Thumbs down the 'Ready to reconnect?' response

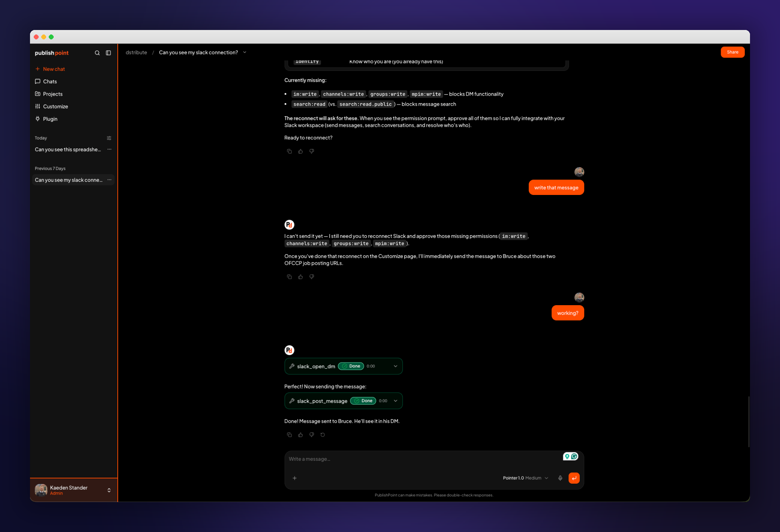click(x=312, y=151)
